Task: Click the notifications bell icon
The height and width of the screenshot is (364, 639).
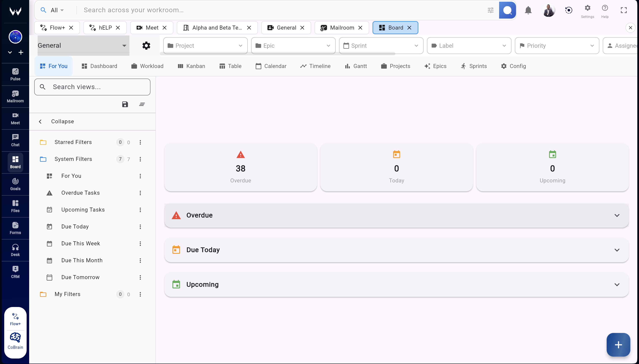Action: [x=528, y=10]
